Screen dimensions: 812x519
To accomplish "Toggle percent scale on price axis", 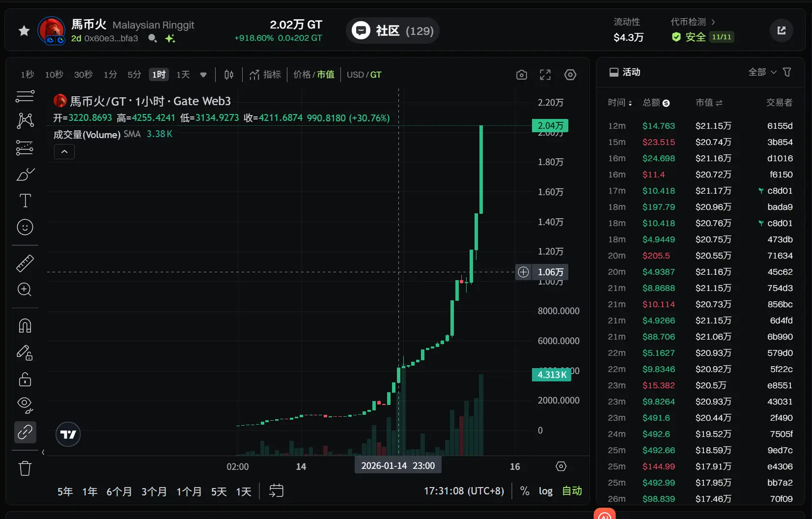I will click(x=525, y=491).
